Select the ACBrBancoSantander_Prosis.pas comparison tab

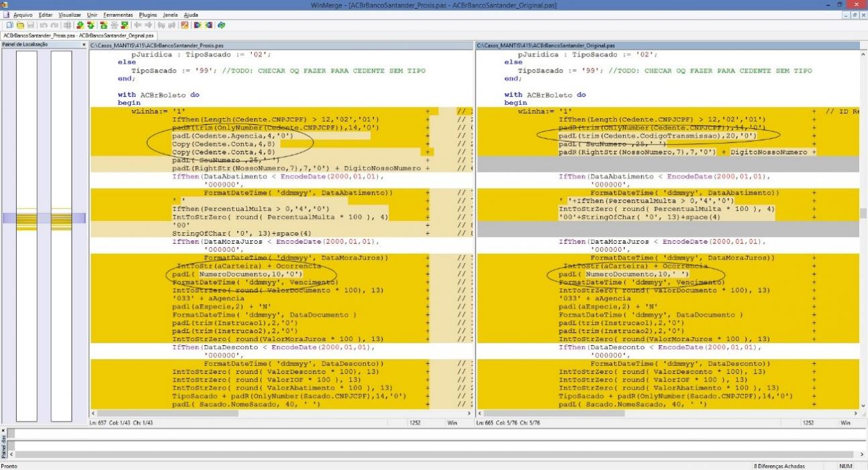tap(79, 35)
